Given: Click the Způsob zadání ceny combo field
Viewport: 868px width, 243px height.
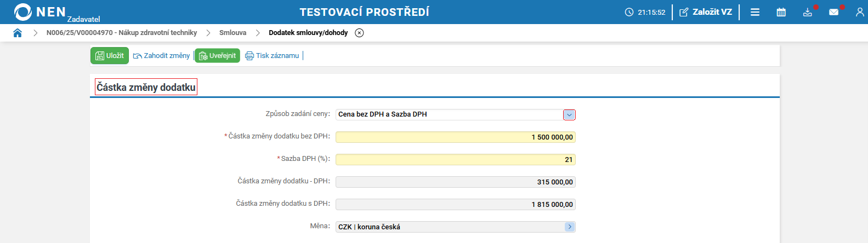Looking at the screenshot, I should [x=456, y=114].
